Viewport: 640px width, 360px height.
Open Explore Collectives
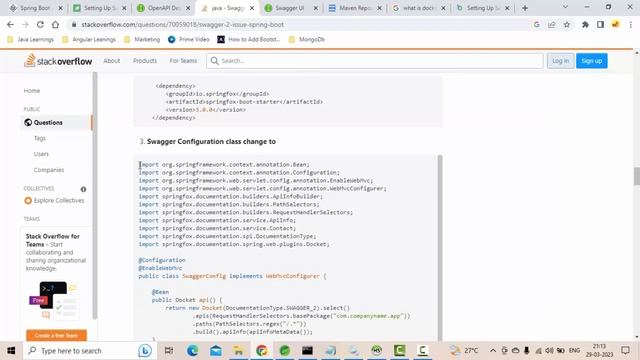[x=54, y=200]
